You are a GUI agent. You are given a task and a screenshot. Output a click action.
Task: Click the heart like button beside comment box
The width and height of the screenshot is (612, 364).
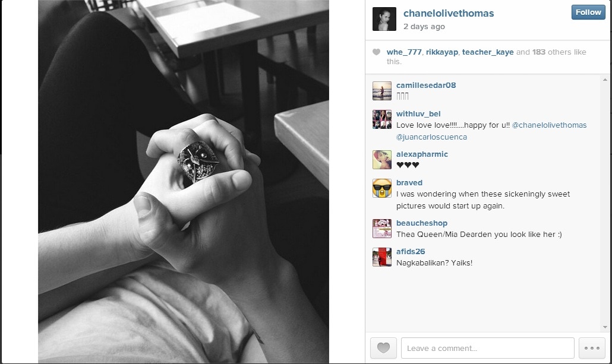pyautogui.click(x=383, y=347)
